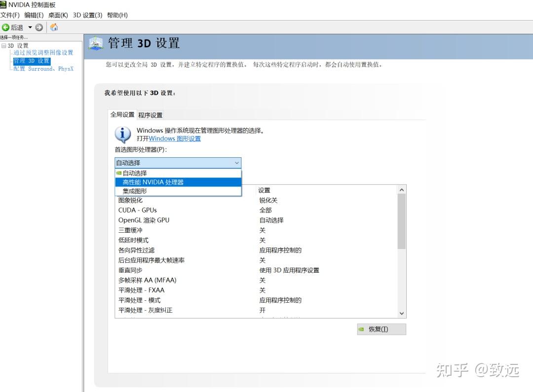This screenshot has width=533, height=392.
Task: Choose 高性能 NVIDIA 处理器 option
Action: click(178, 182)
